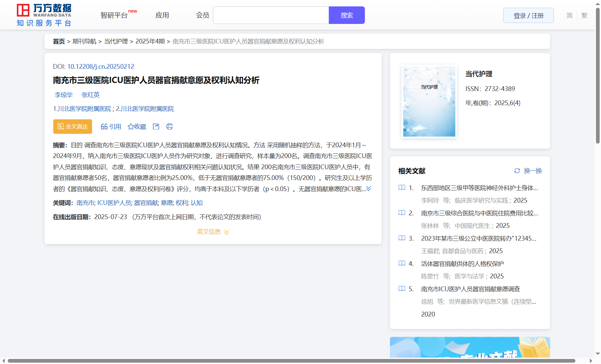The width and height of the screenshot is (601, 364).
Task: Click the 登录 / 注册 button
Action: [x=528, y=16]
